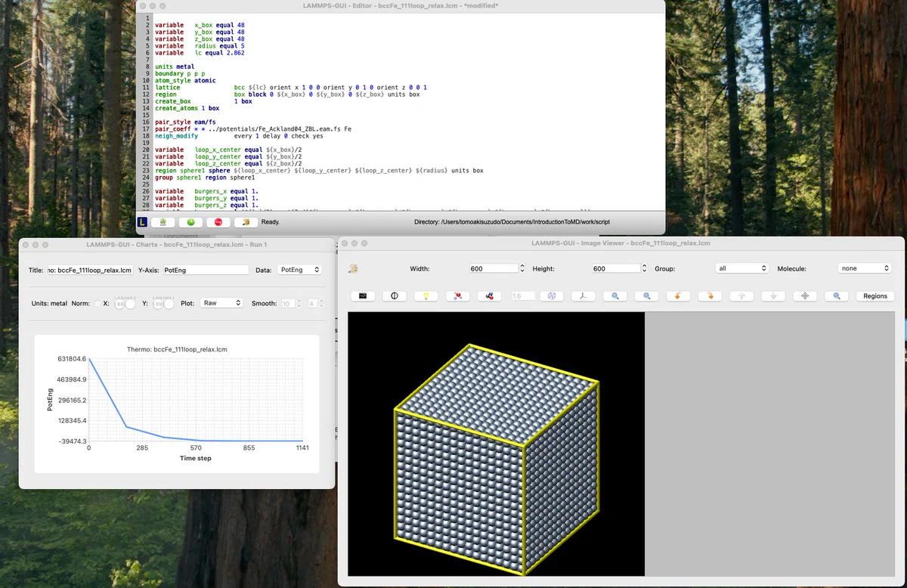907x588 pixels.
Task: Stop the run with the red stop button
Action: point(218,222)
